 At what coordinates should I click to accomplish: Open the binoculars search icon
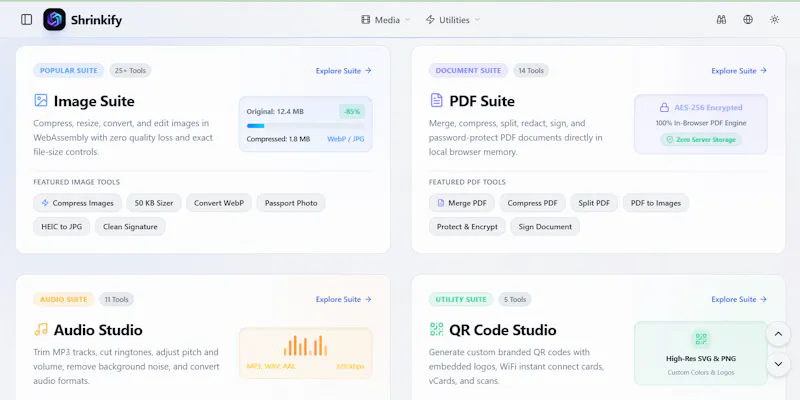click(x=721, y=19)
